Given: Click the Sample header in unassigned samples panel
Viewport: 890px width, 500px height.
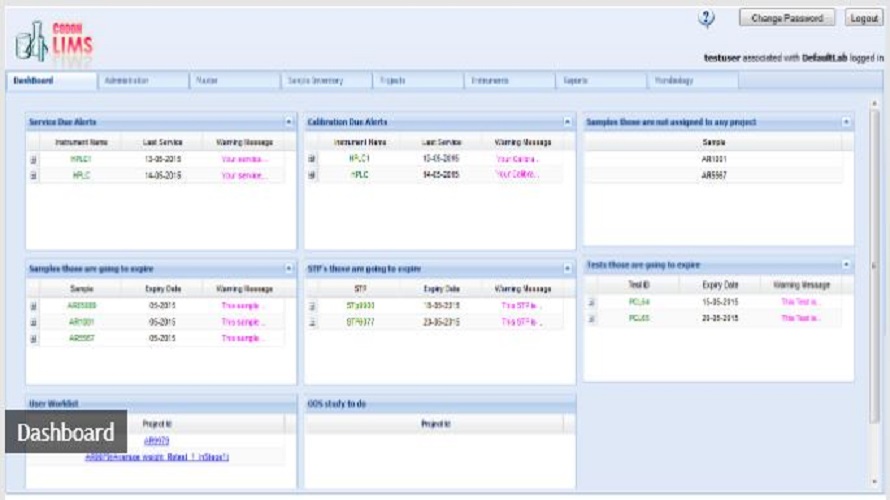Looking at the screenshot, I should (713, 142).
